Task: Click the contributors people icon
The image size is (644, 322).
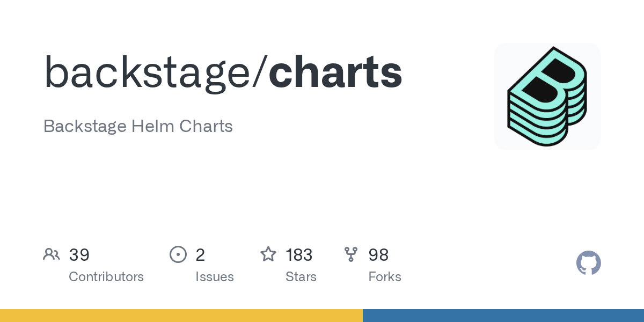Action: coord(52,254)
